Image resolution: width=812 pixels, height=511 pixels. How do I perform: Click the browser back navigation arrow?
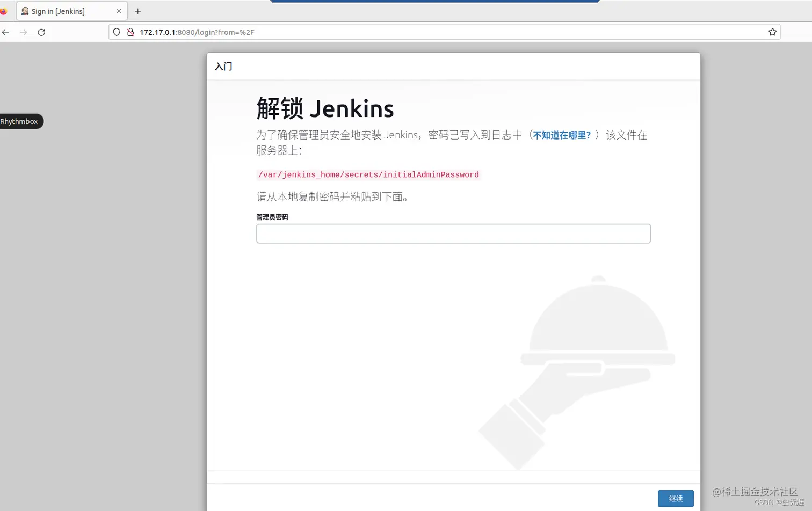tap(5, 32)
